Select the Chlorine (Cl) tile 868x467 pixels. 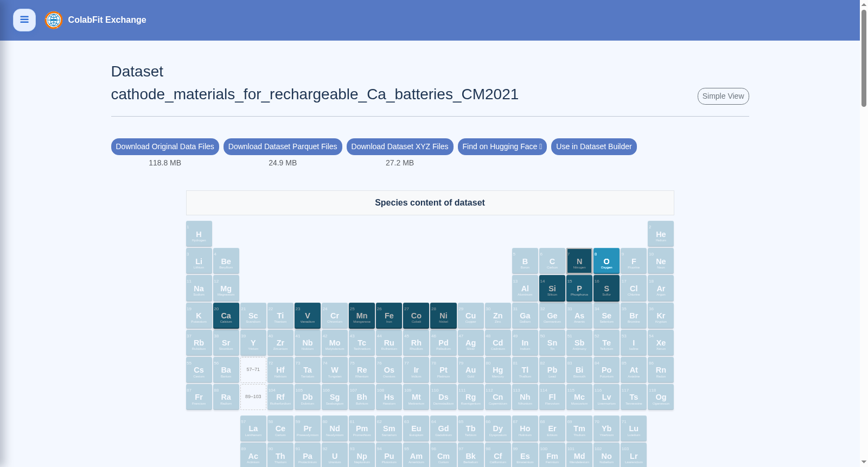coord(634,289)
